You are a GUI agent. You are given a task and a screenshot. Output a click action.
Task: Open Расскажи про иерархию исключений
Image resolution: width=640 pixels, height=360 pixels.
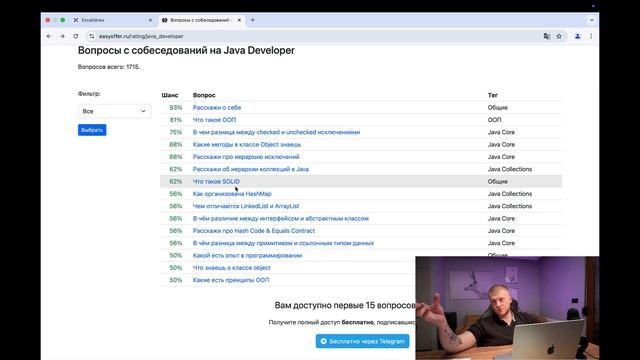coord(246,157)
